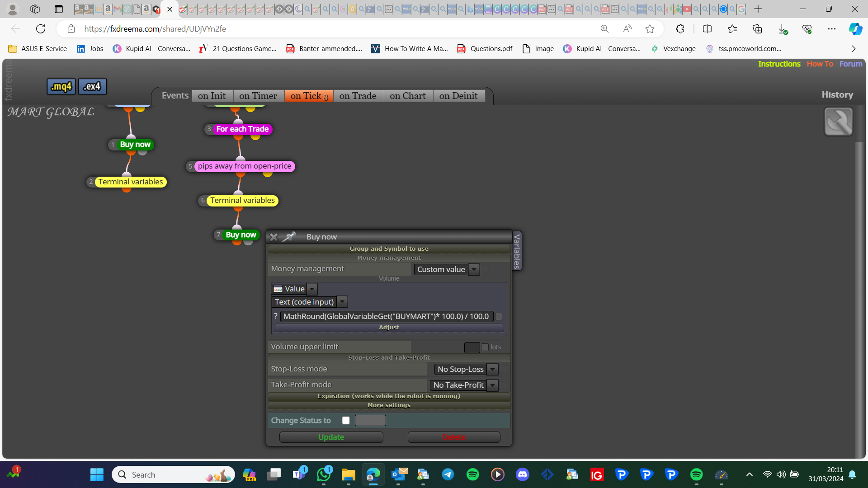Expand the Take-Profit mode dropdown
This screenshot has width=868, height=488.
click(464, 385)
